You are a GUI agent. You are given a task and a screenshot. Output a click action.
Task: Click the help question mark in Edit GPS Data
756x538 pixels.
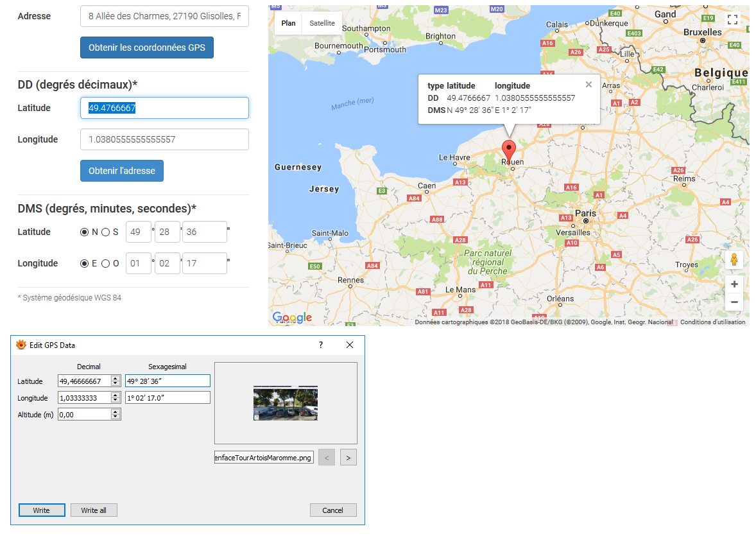click(321, 345)
